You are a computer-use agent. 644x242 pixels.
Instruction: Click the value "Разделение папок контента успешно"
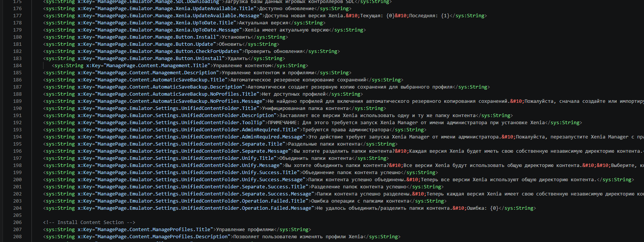click(359, 186)
